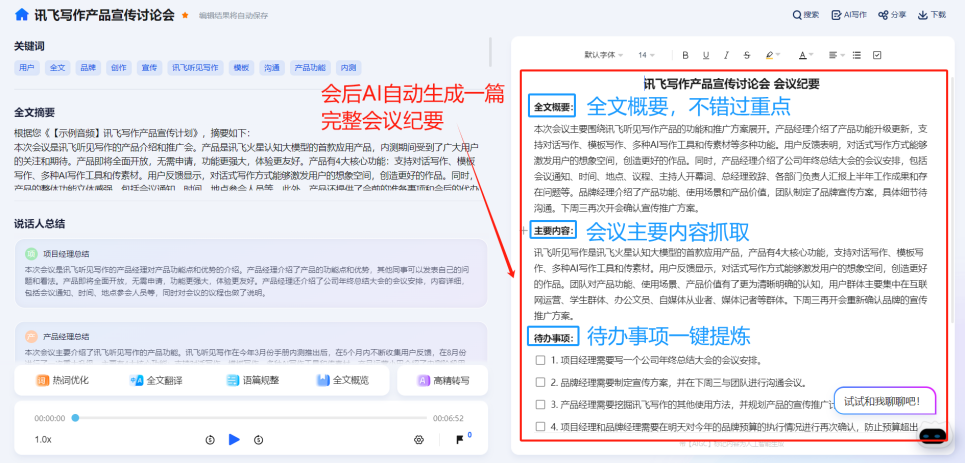Screen dimensions: 966x464
Task: Open the chatbot robot assistant
Action: pyautogui.click(x=933, y=435)
